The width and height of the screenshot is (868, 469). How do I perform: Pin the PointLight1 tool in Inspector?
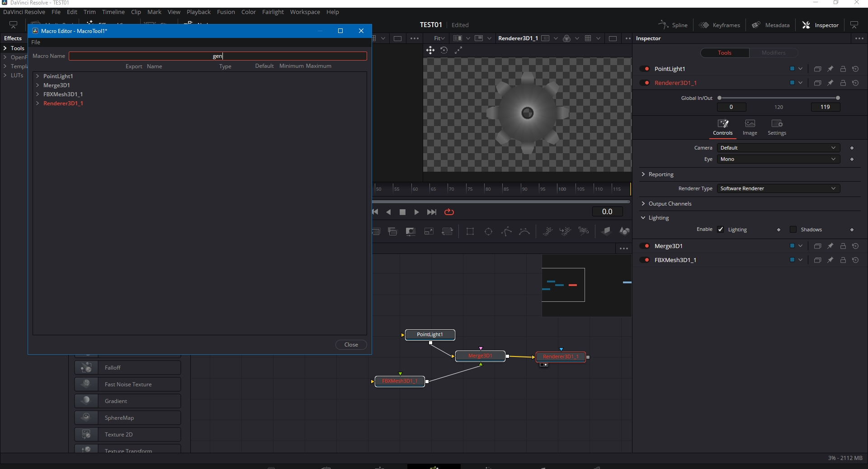830,69
